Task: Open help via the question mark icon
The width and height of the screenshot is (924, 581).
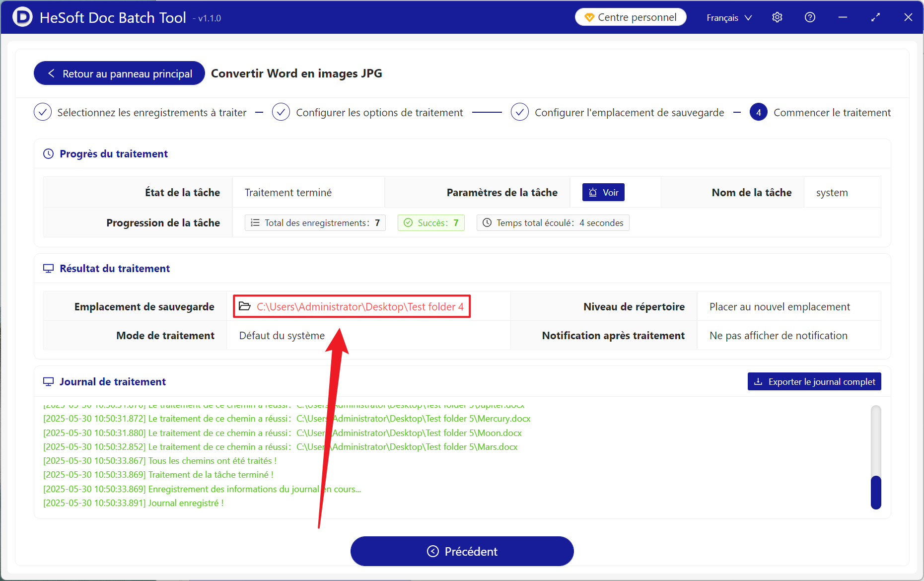Action: pyautogui.click(x=810, y=17)
